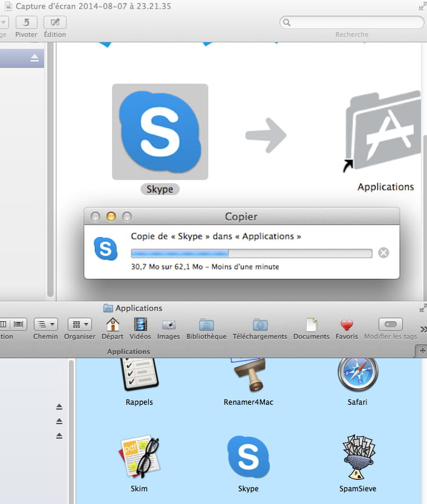Image resolution: width=427 pixels, height=504 pixels.
Task: Open the Téléchargements folder shortcut
Action: [260, 325]
